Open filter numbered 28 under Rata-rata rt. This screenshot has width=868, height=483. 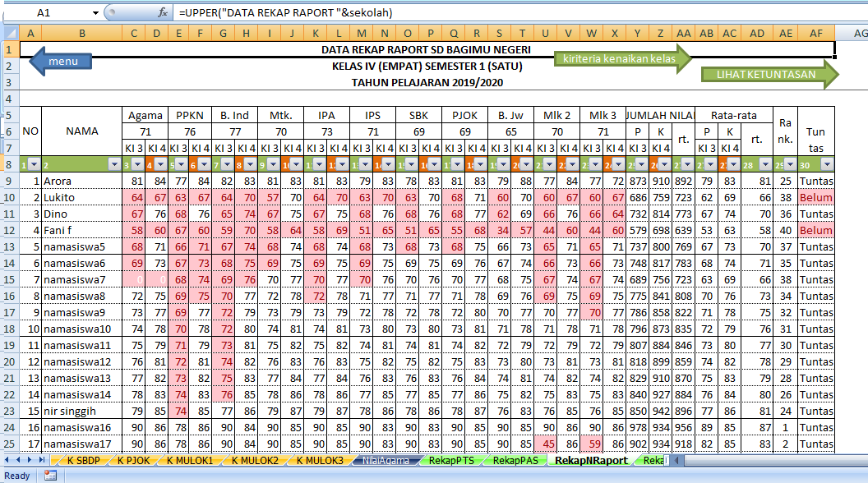coord(765,164)
